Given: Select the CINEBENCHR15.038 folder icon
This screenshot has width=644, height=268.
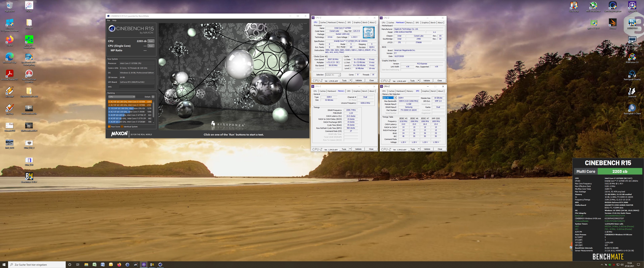Looking at the screenshot, I should pos(29,92).
